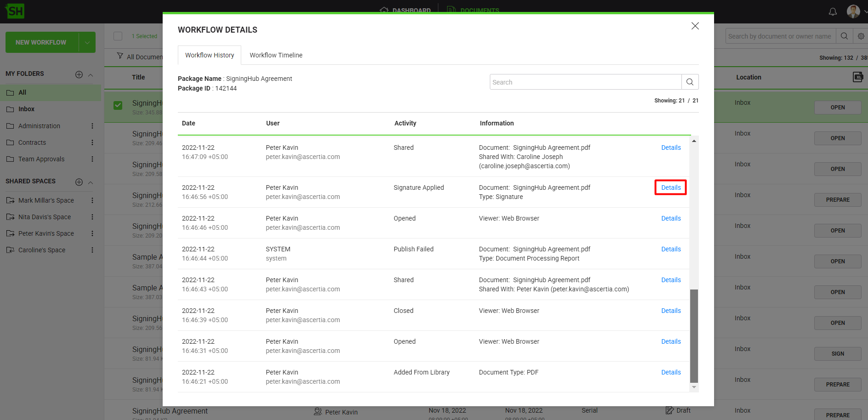The width and height of the screenshot is (868, 420).
Task: Collapse the Shared Spaces section
Action: [x=91, y=182]
